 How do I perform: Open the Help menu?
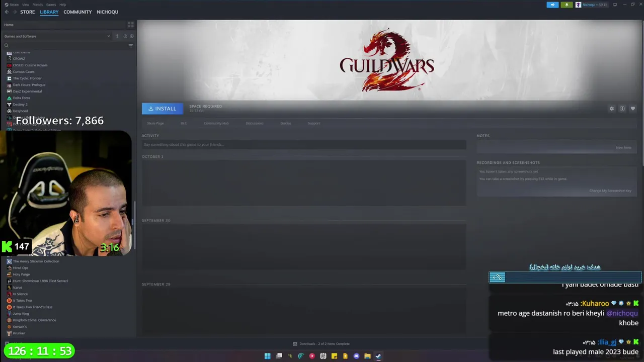tap(63, 5)
